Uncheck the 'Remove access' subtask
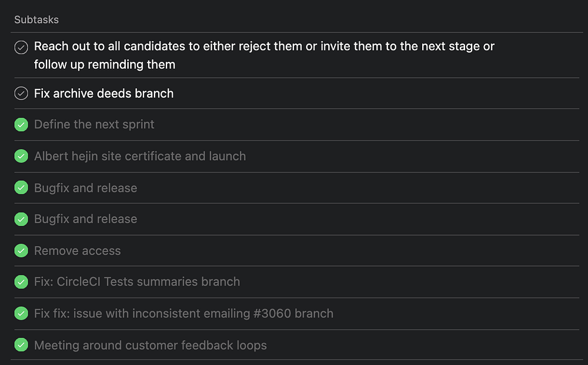588x365 pixels. (21, 251)
